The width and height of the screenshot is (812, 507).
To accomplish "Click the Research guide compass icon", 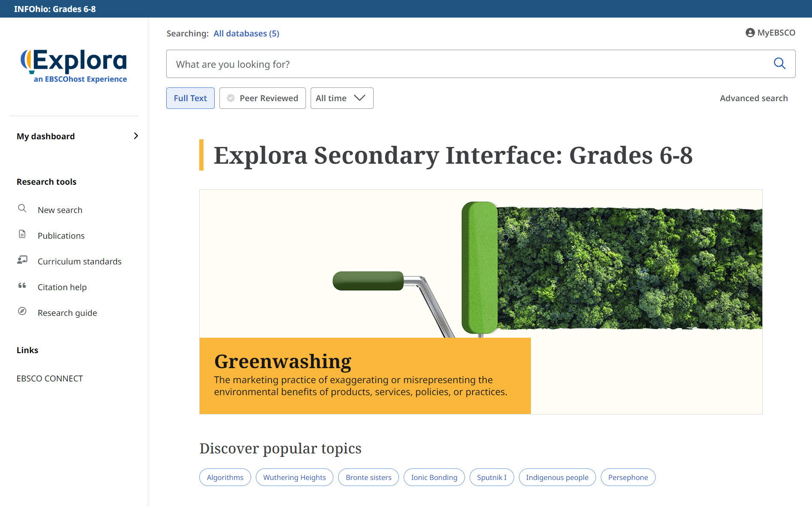I will coord(22,312).
